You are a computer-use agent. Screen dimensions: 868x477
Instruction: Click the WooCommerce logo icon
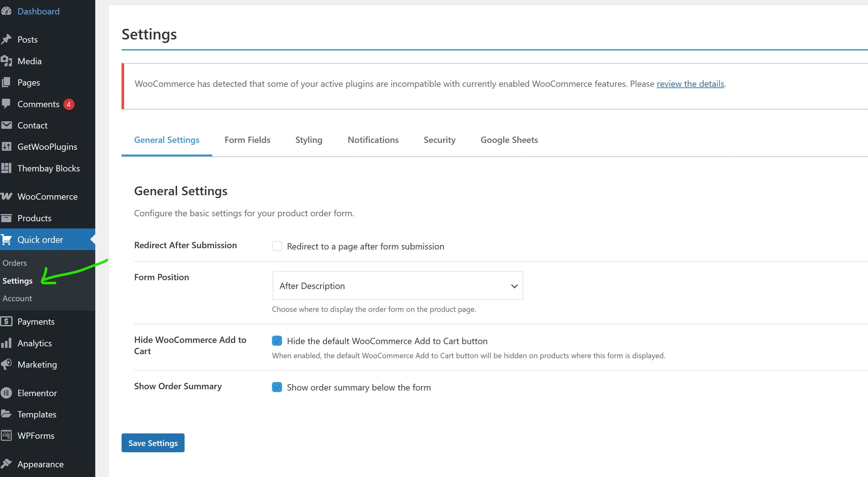point(6,196)
